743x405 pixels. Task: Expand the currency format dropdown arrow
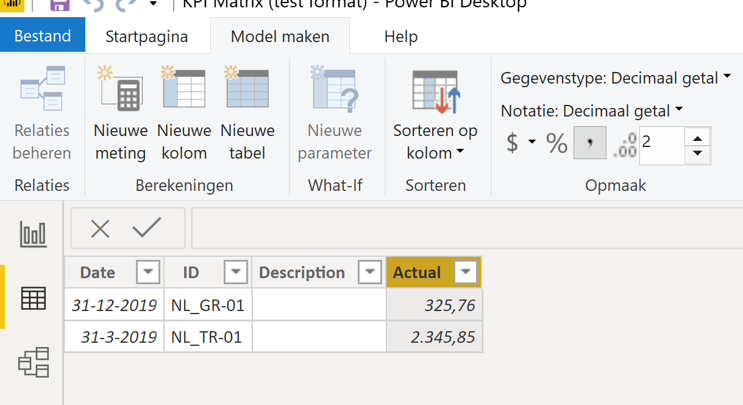point(532,142)
